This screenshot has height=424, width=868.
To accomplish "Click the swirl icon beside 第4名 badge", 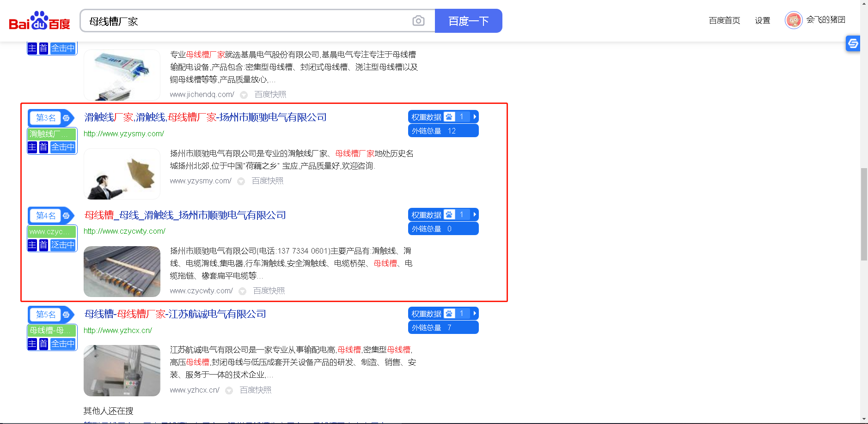I will pos(66,216).
